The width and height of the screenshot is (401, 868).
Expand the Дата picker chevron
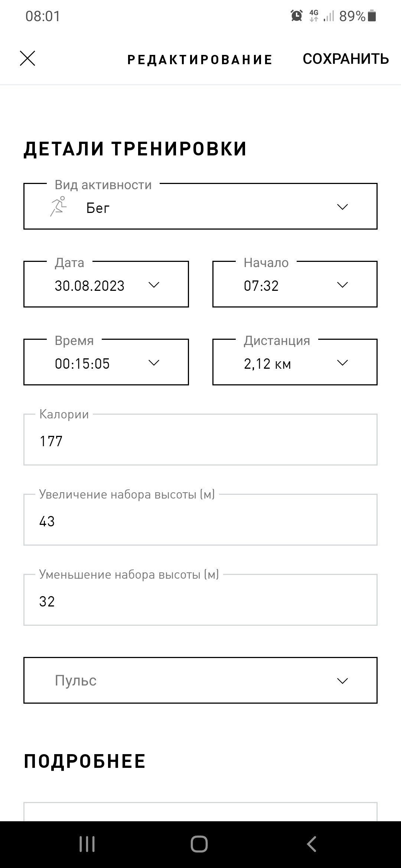154,285
